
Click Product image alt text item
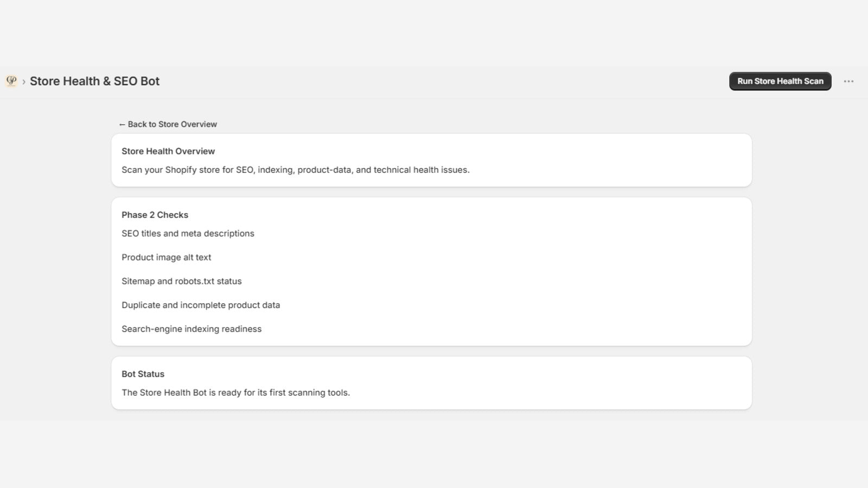(x=166, y=257)
